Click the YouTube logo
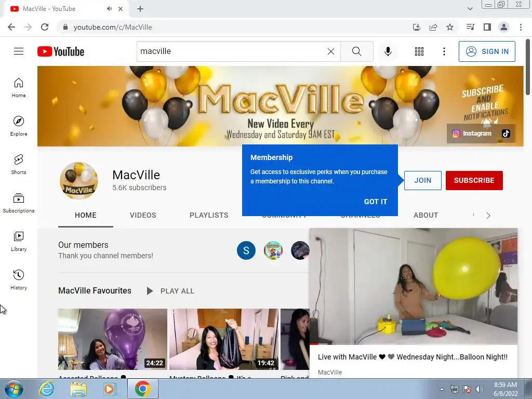Image resolution: width=532 pixels, height=399 pixels. pyautogui.click(x=61, y=51)
